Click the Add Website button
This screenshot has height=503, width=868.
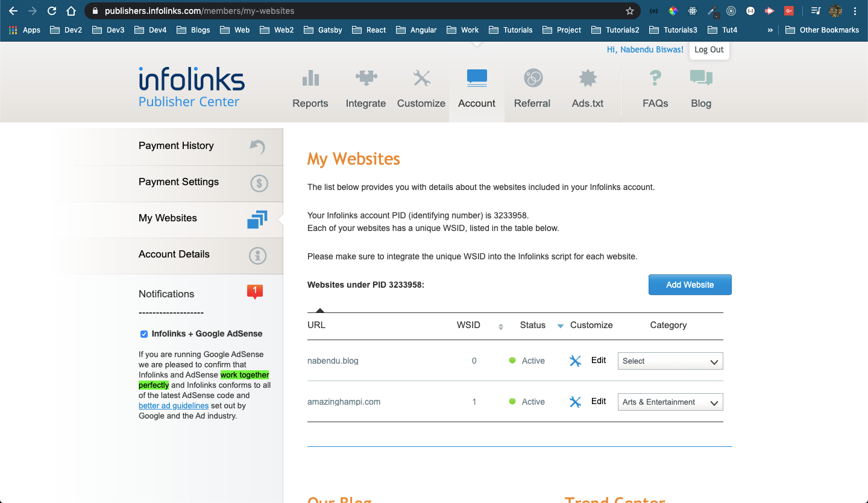click(x=690, y=285)
